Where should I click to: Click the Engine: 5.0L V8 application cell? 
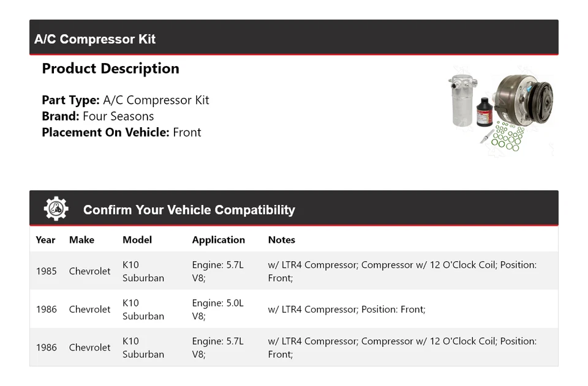pos(217,310)
